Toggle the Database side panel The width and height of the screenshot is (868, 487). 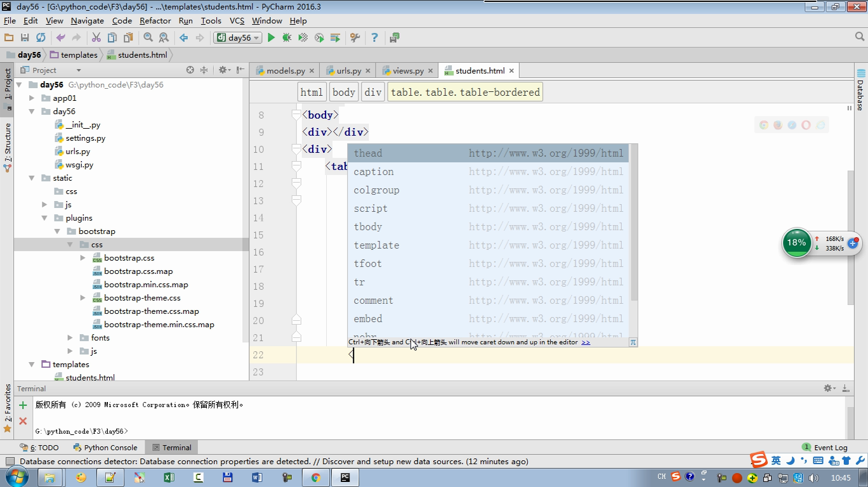tap(860, 90)
